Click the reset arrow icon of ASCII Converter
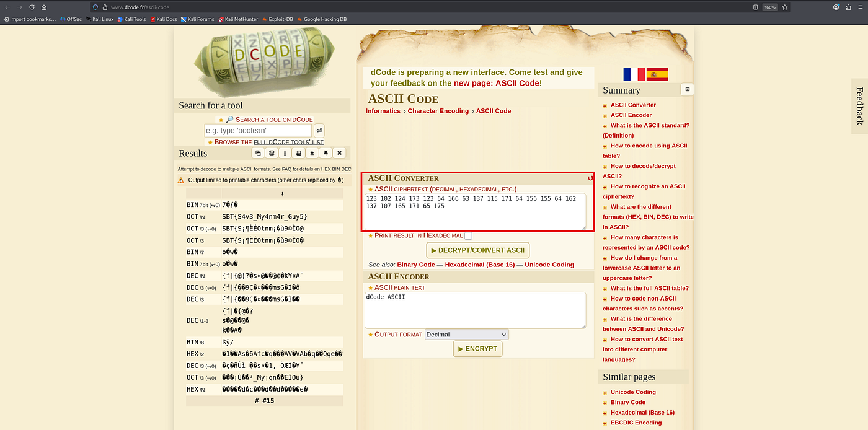868x430 pixels. point(590,178)
